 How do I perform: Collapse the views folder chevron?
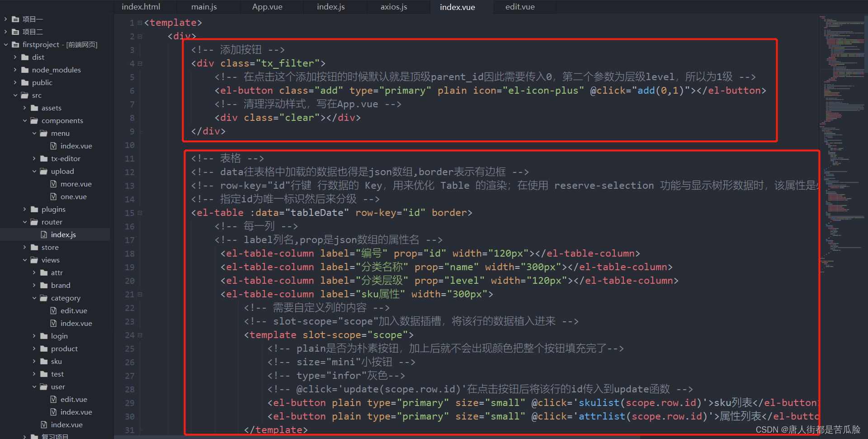[x=24, y=260]
